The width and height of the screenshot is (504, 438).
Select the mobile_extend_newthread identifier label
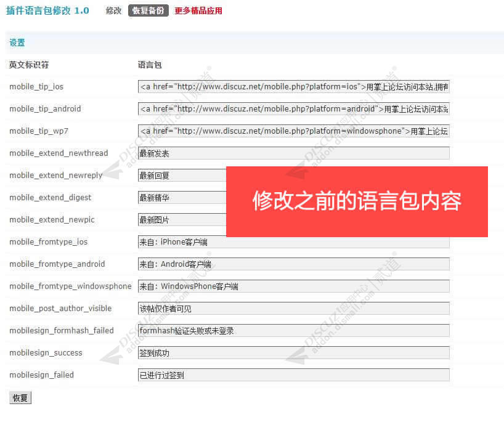[x=59, y=153]
